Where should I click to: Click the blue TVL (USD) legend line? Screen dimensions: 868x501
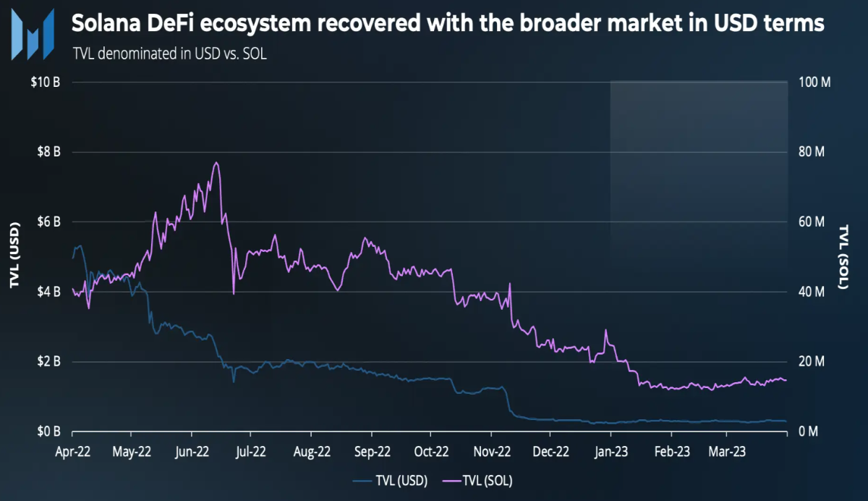363,480
